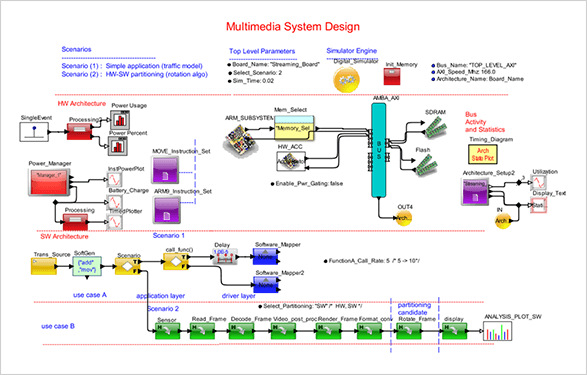
Task: Open the ANALYSIS_PLOT_SW bar chart block
Action: point(497,331)
